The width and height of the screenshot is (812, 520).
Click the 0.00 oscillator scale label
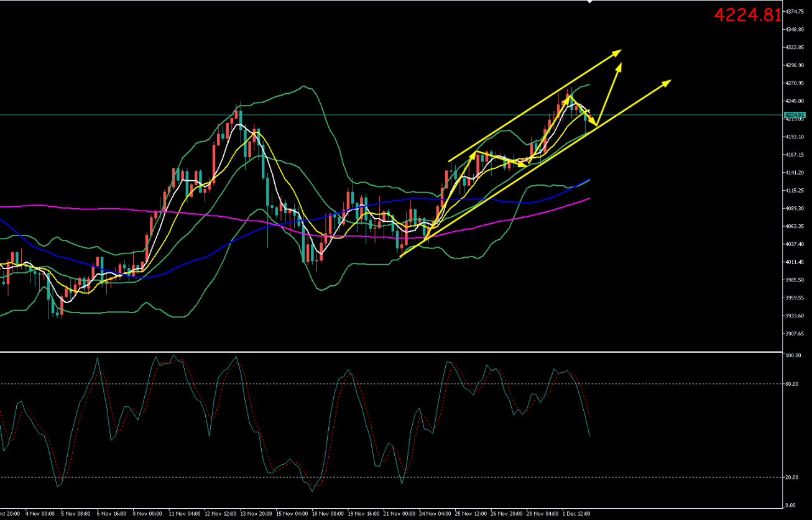(x=790, y=505)
